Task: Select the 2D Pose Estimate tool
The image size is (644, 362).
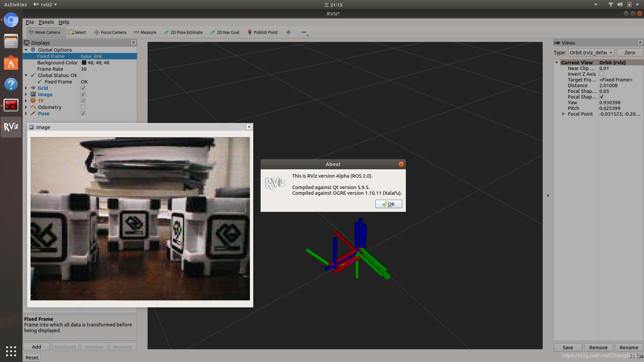Action: pyautogui.click(x=183, y=32)
